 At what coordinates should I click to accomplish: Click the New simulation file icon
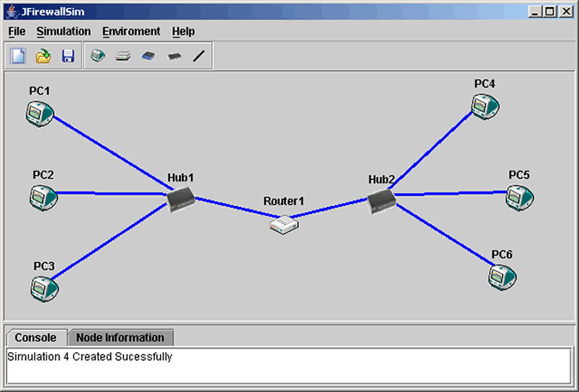coord(18,56)
